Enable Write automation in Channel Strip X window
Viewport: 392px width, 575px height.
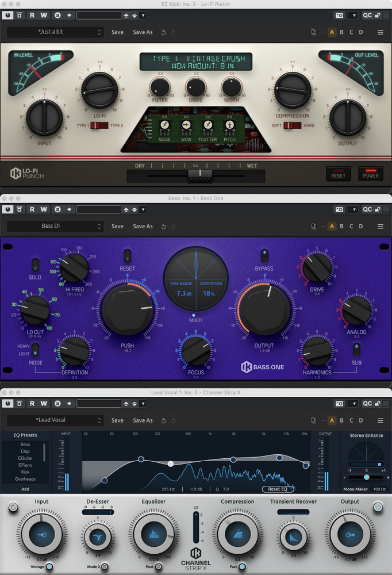click(x=44, y=404)
